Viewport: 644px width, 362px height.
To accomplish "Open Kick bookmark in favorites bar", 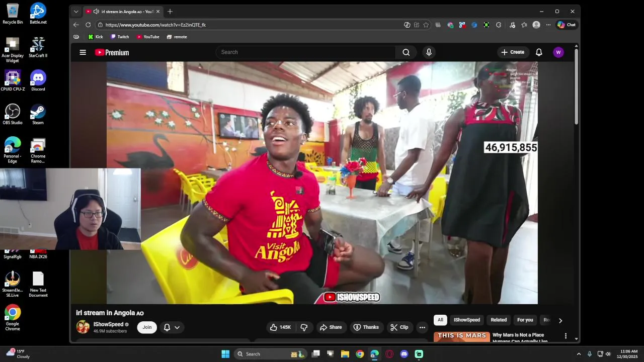I will point(96,37).
